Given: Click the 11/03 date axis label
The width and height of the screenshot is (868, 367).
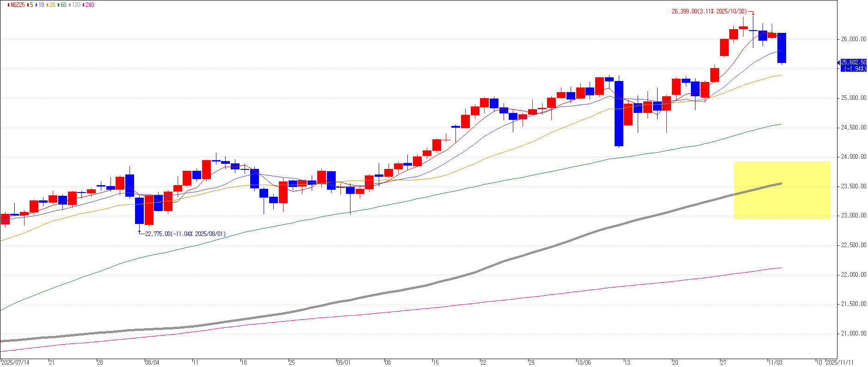Looking at the screenshot, I should point(775,363).
